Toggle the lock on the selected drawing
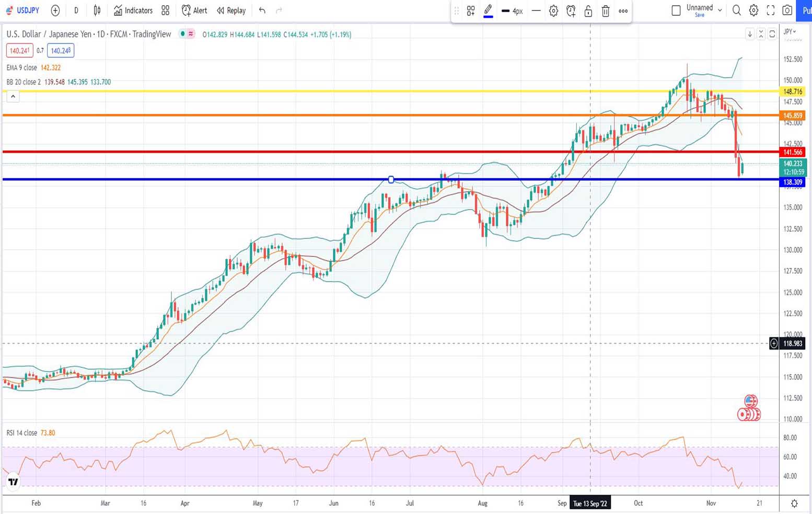The image size is (812, 514). (588, 11)
